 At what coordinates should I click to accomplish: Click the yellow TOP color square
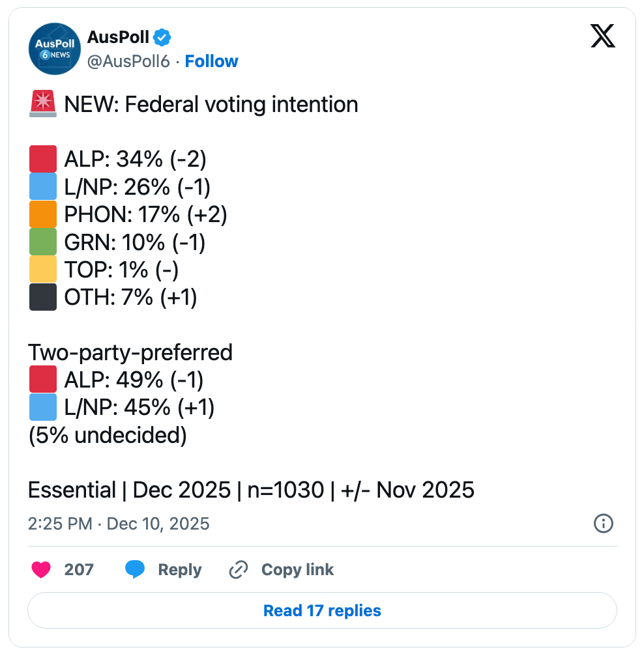pos(43,270)
